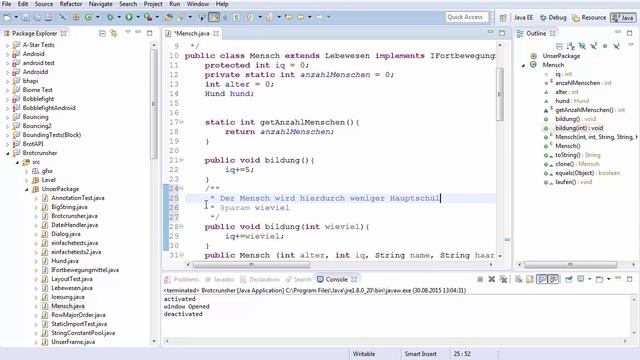Open the Refactor menu
The image size is (640, 360).
71,4
